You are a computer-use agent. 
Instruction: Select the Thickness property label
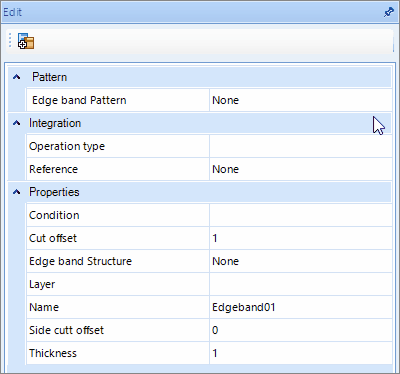point(53,353)
